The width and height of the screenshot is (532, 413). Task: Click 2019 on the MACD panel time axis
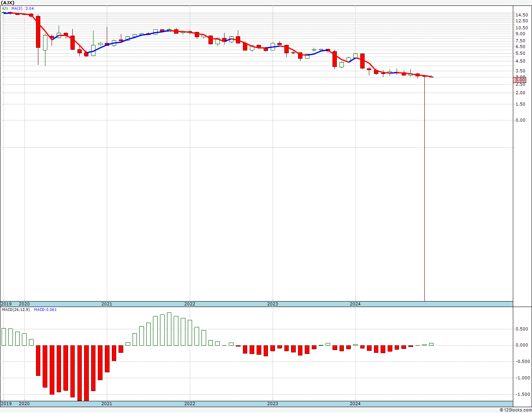[x=6, y=404]
